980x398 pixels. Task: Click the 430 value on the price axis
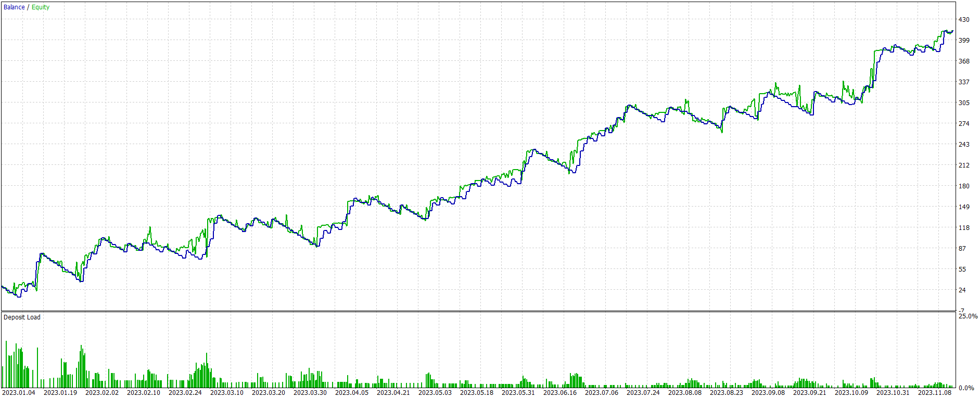pyautogui.click(x=964, y=20)
